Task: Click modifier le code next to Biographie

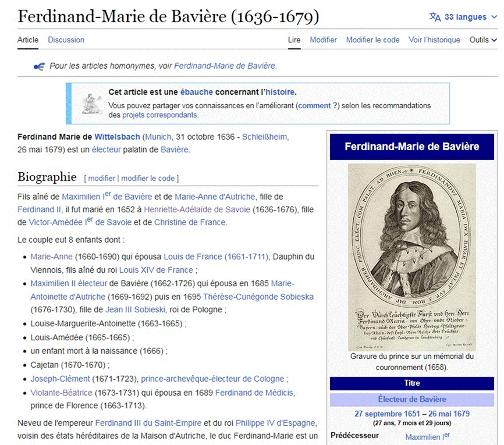Action: pyautogui.click(x=148, y=179)
